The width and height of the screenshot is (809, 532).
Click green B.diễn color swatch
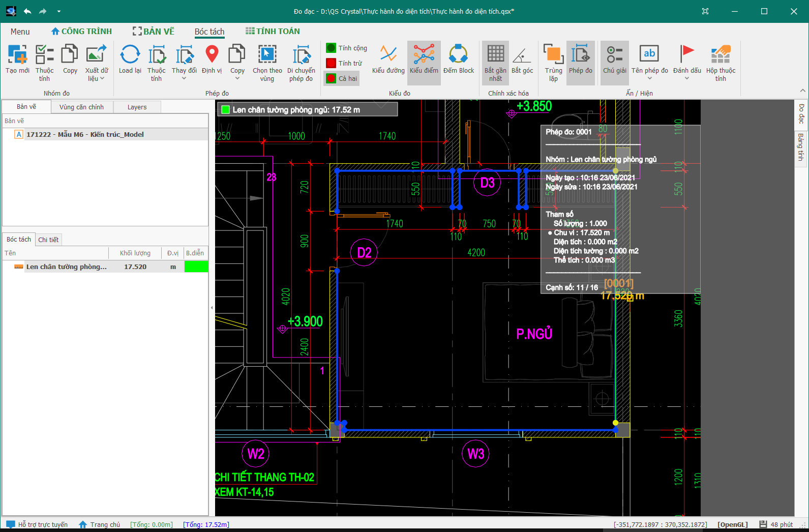click(196, 267)
